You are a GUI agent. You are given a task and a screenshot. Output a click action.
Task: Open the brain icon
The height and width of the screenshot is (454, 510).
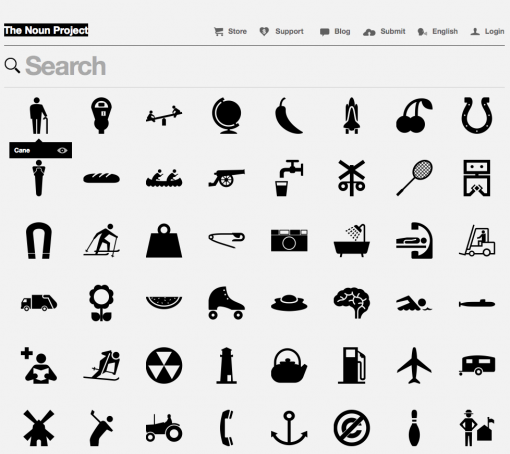[x=352, y=303]
